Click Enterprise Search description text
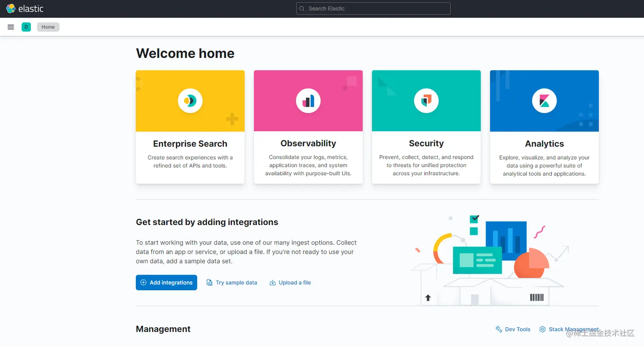 click(190, 162)
